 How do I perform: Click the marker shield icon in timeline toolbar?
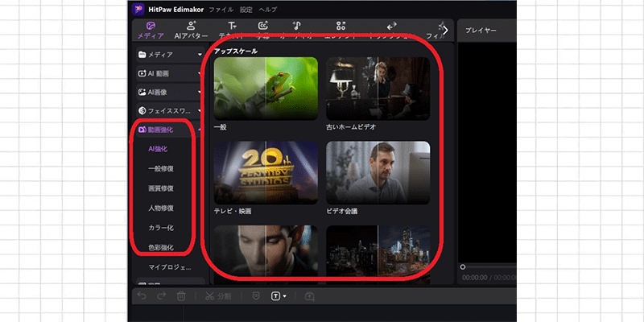255,296
